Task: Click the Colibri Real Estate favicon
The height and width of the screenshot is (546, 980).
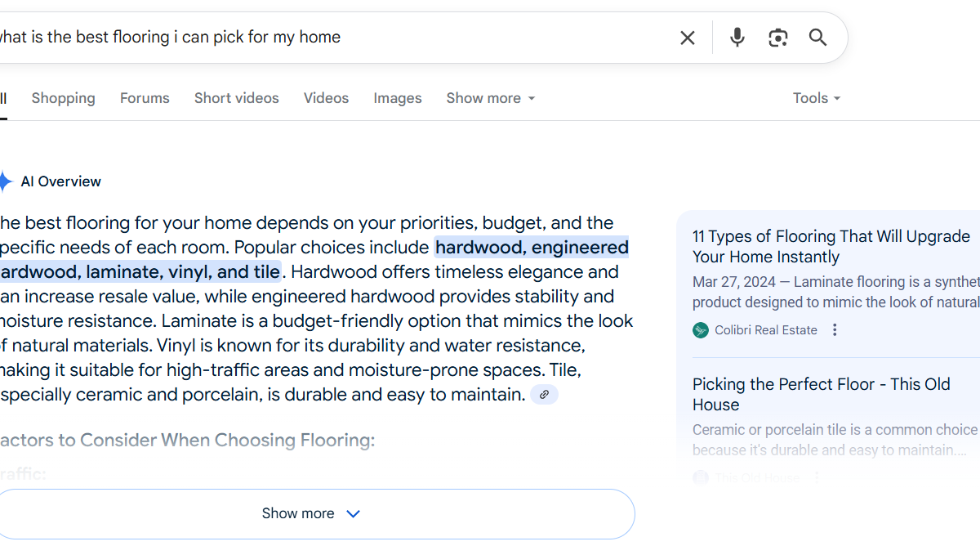Action: pos(701,330)
